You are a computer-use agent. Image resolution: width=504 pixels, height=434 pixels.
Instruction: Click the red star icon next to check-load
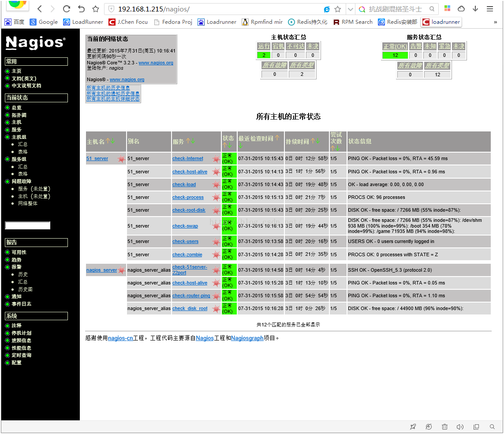click(x=217, y=184)
